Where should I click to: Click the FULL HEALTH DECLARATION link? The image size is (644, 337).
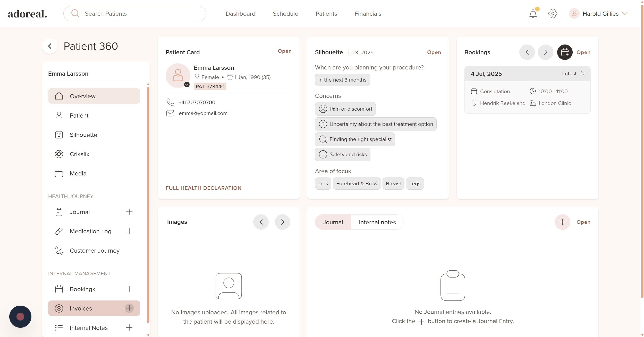coord(203,188)
